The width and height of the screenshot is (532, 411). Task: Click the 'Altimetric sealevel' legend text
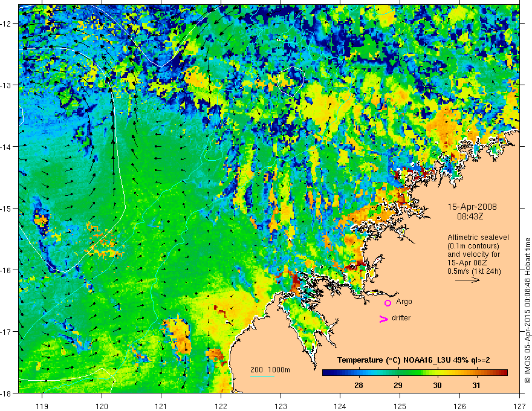[478, 238]
